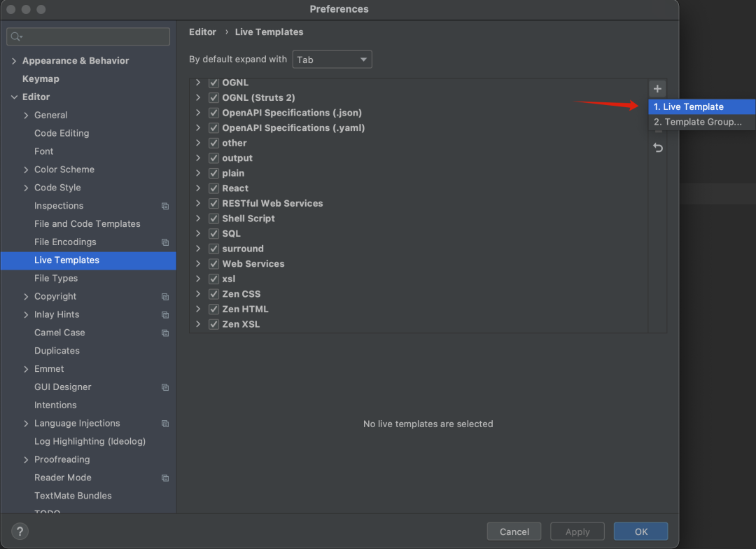Viewport: 756px width, 549px height.
Task: Open TextMate Bundles settings
Action: click(73, 496)
